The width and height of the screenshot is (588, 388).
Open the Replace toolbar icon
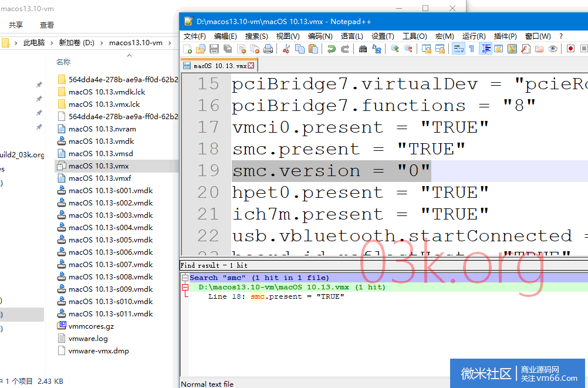point(377,49)
